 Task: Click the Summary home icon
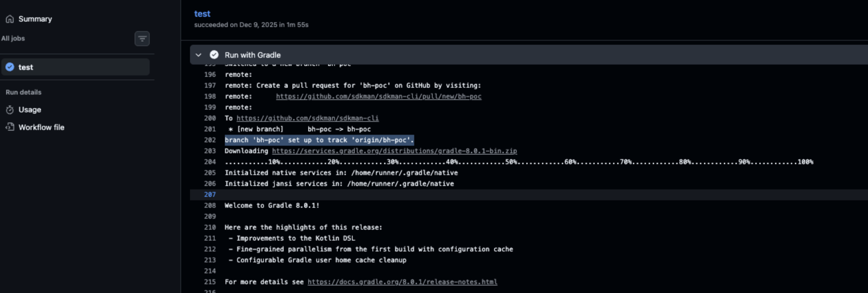[10, 19]
